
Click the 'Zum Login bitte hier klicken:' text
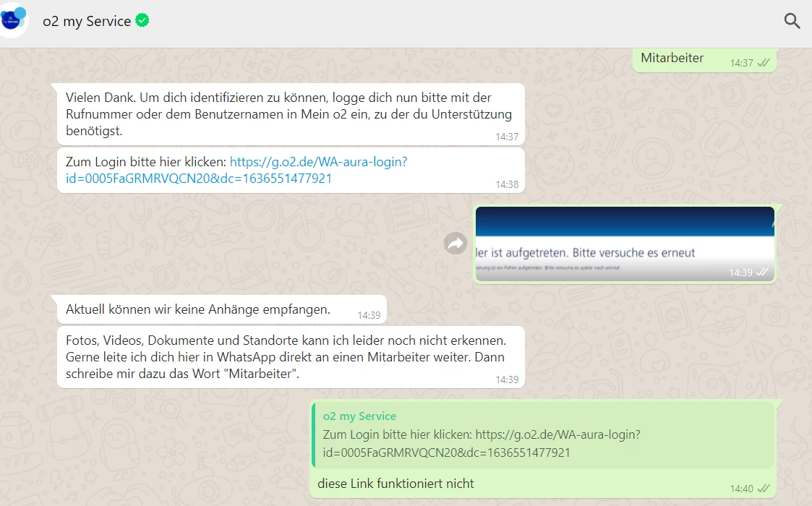(x=146, y=162)
